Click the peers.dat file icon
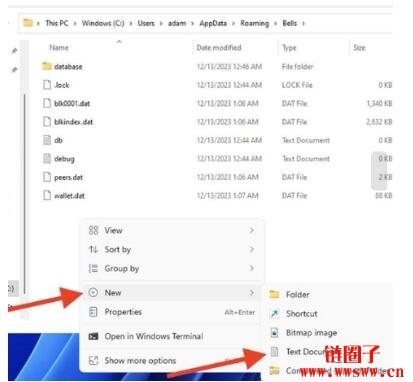 (47, 177)
